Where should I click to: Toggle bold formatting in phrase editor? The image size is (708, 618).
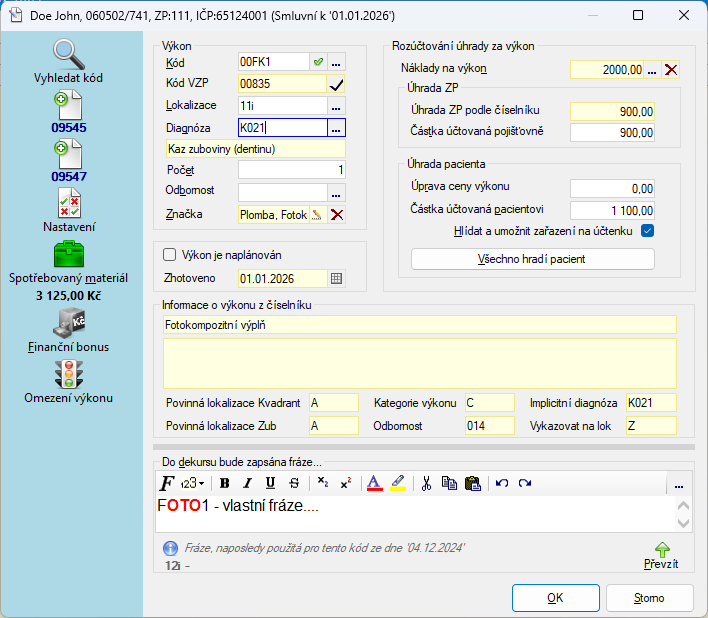(x=224, y=483)
